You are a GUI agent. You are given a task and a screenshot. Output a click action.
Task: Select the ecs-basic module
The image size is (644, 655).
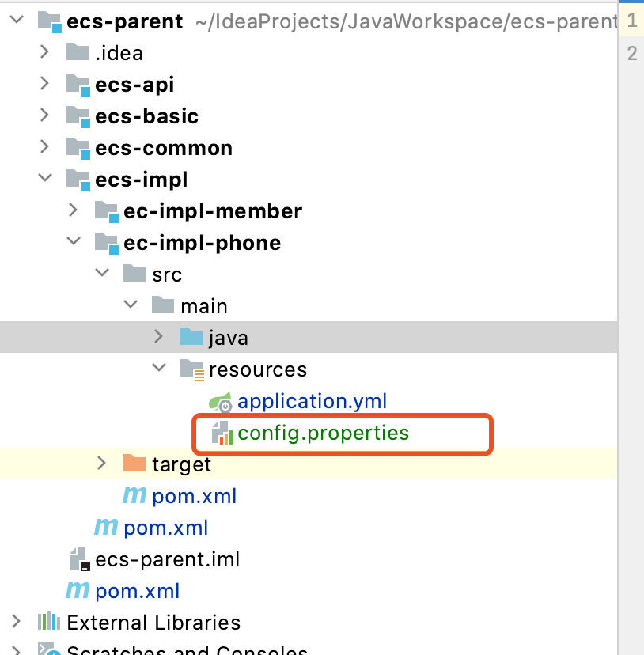(x=146, y=116)
